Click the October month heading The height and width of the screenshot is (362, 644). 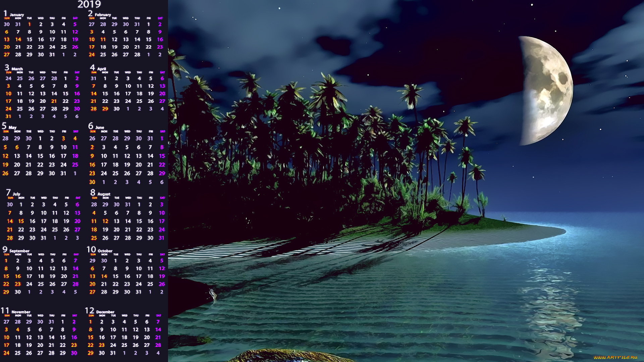click(105, 251)
